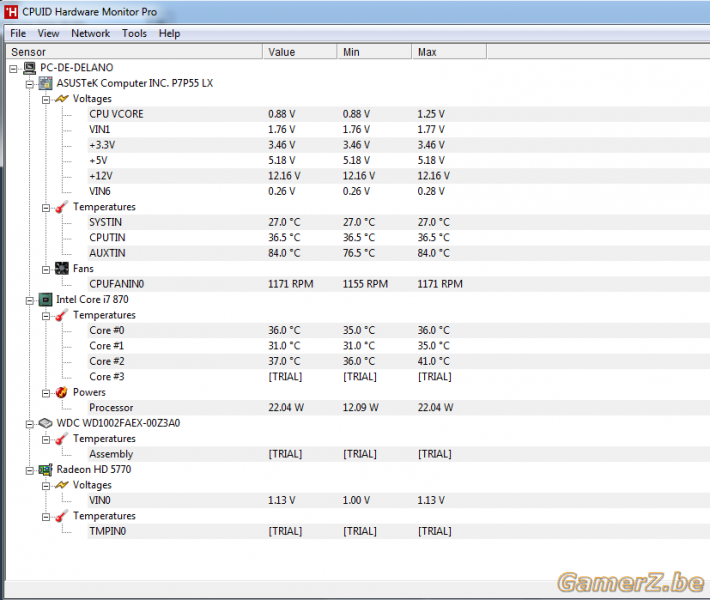Collapse the Radeon Temperatures group

pos(46,517)
